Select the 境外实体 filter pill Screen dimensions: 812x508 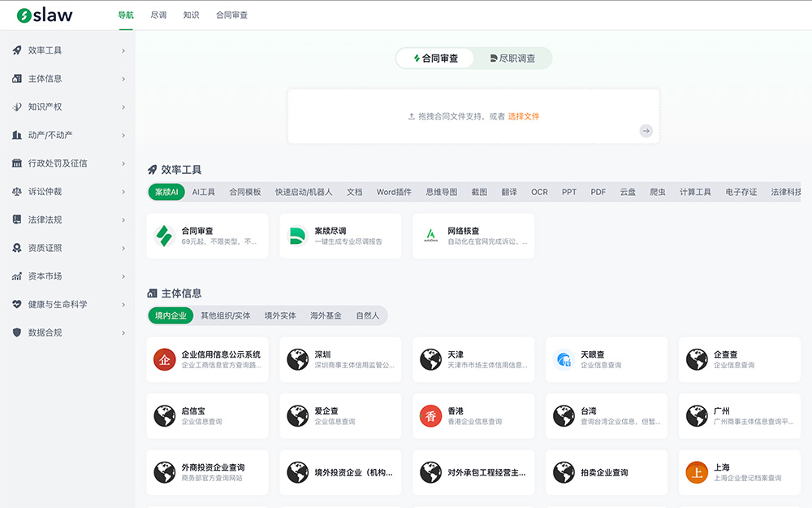pyautogui.click(x=280, y=315)
